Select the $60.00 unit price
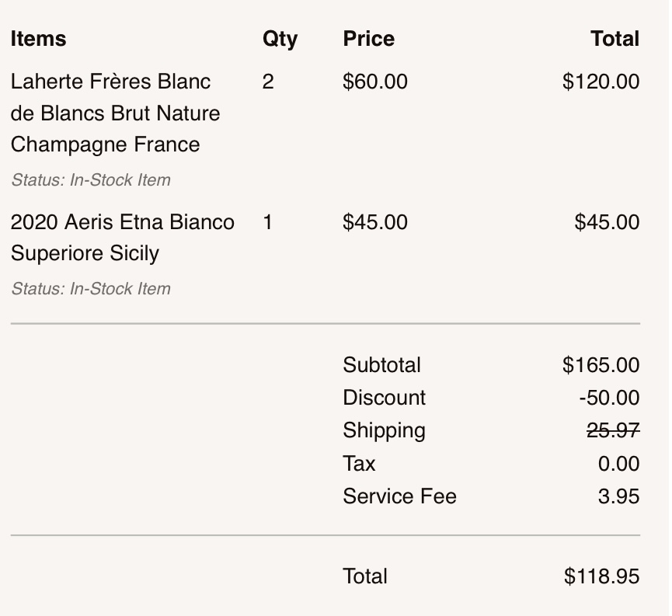The width and height of the screenshot is (672, 616). coord(375,82)
